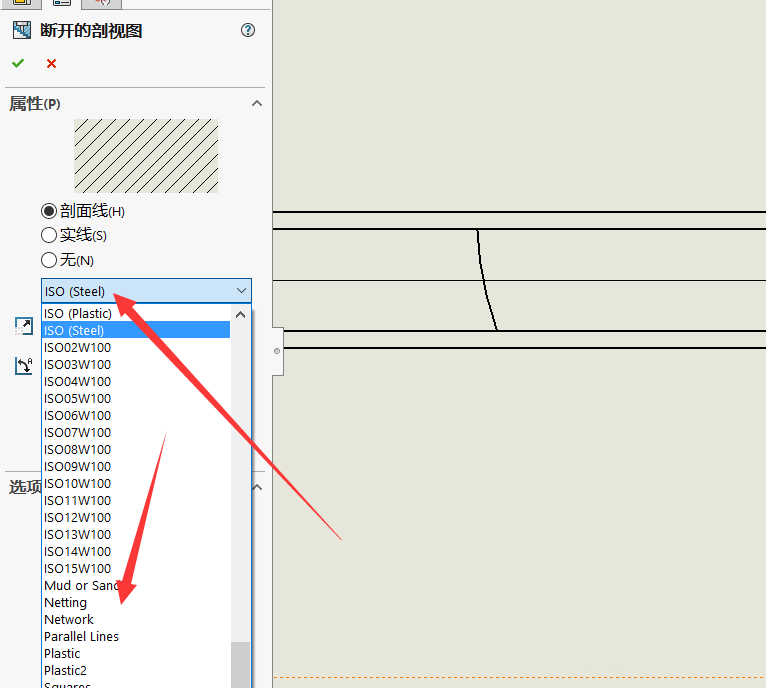Screen dimensions: 766x688
Task: Choose ISO04W100 pattern
Action: (x=136, y=382)
